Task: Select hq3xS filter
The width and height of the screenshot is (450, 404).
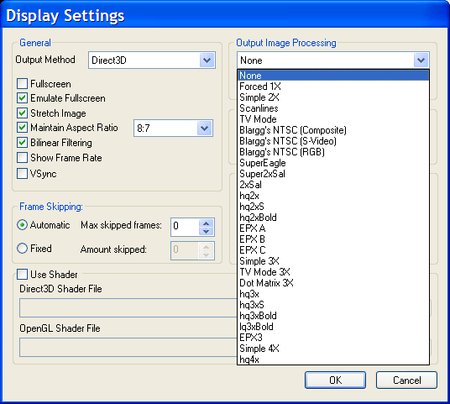Action: point(333,305)
